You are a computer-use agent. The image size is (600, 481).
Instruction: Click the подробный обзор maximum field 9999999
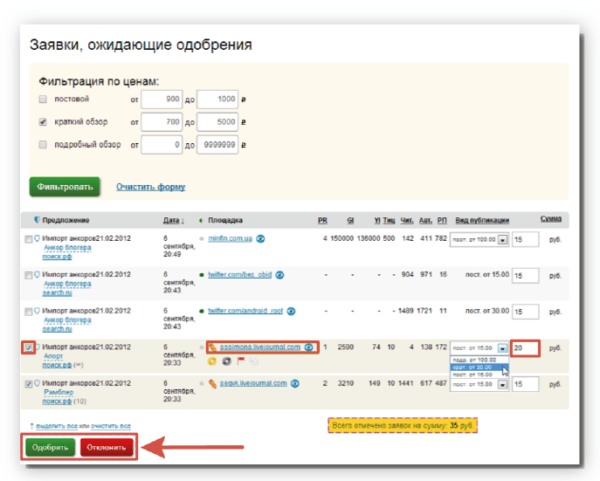pos(217,145)
